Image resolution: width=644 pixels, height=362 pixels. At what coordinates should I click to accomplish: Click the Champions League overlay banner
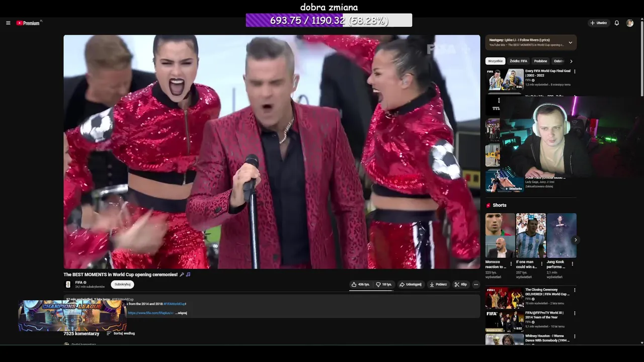[x=72, y=316]
